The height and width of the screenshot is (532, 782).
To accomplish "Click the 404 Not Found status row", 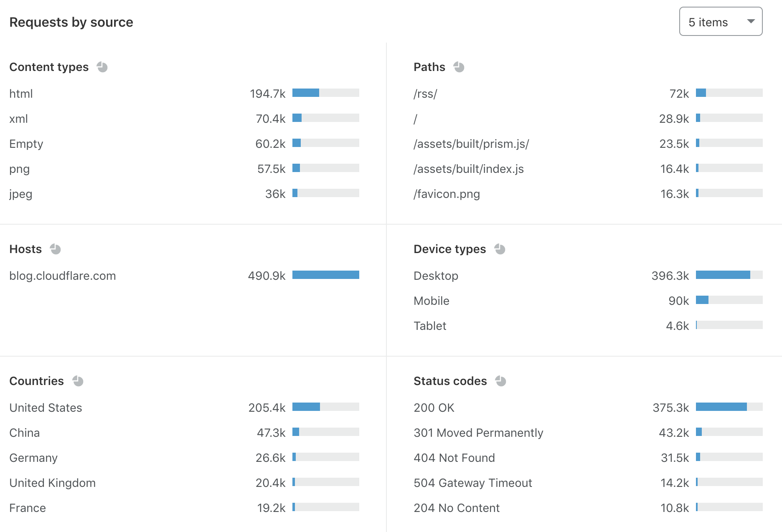I will click(454, 458).
